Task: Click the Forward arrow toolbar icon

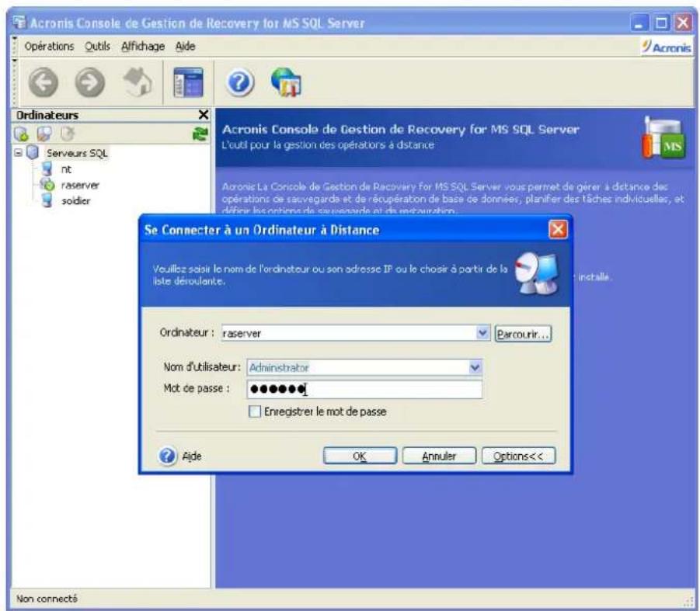Action: 89,82
